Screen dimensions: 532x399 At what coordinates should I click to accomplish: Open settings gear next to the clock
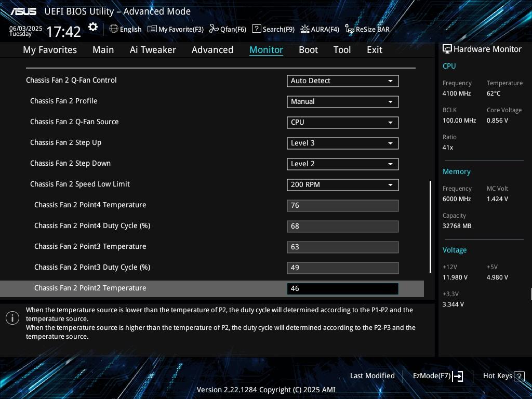click(x=92, y=27)
